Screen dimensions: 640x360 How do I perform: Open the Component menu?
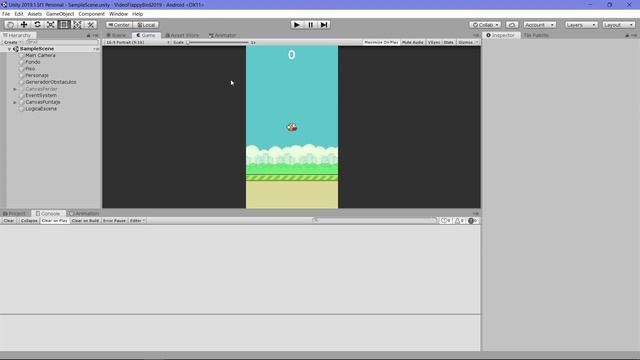click(x=91, y=14)
